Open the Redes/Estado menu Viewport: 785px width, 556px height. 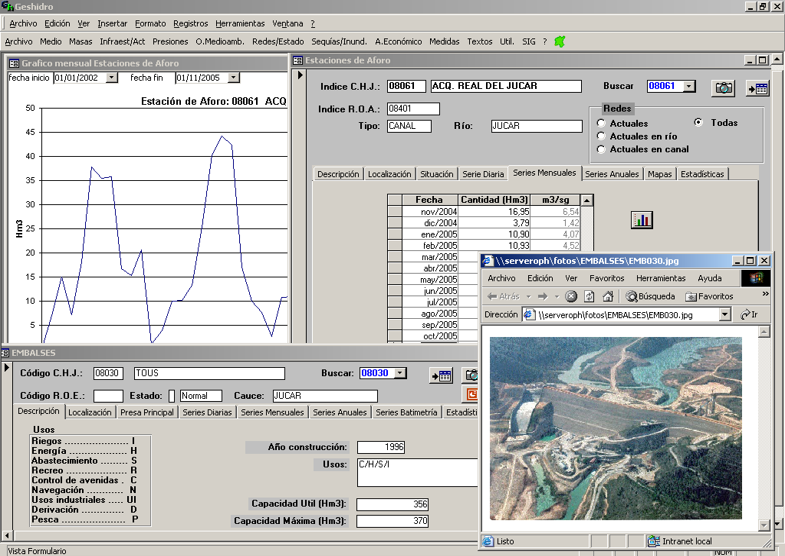(x=277, y=42)
